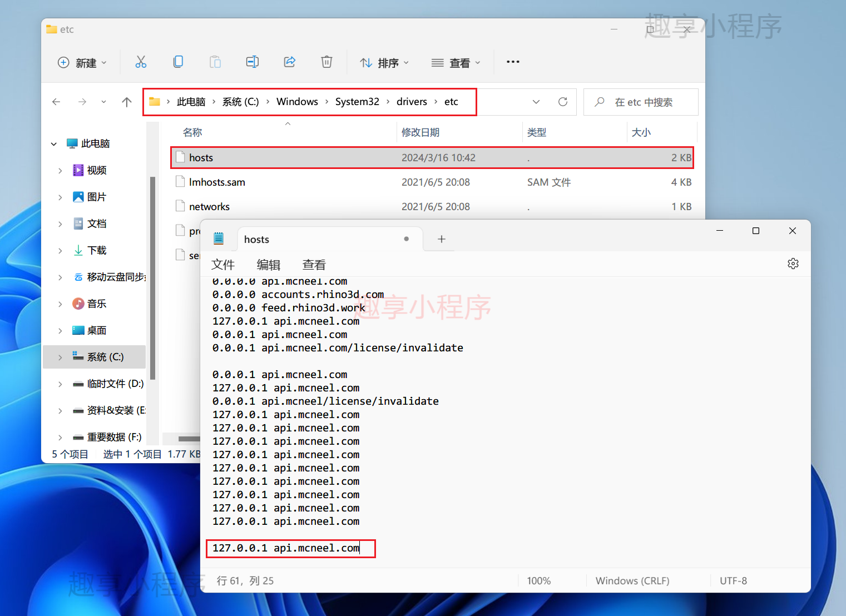This screenshot has height=616, width=846.
Task: Sort by 名称 column header
Action: click(192, 132)
